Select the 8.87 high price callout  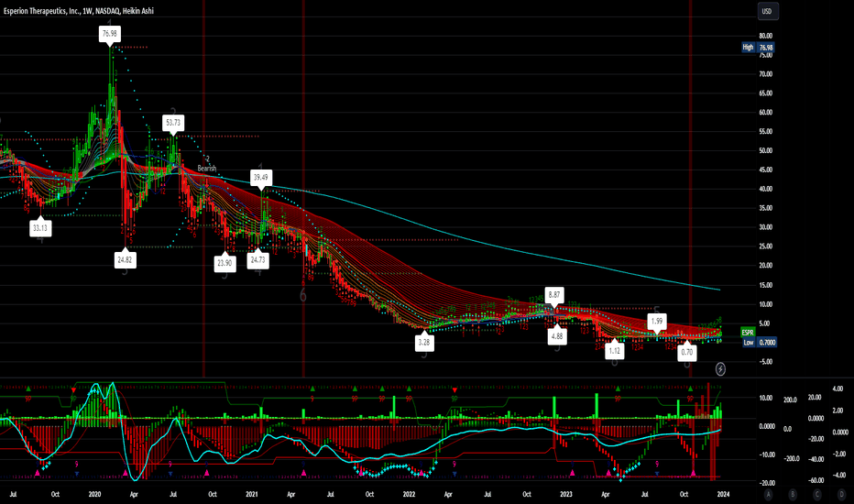[553, 294]
